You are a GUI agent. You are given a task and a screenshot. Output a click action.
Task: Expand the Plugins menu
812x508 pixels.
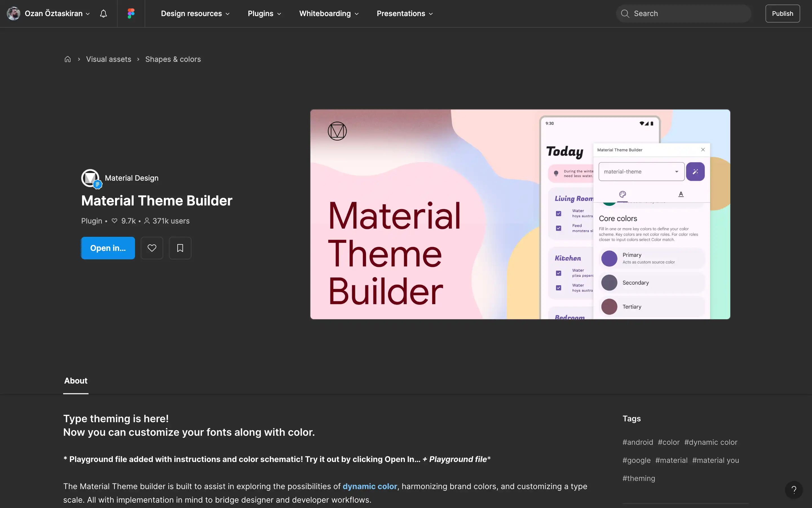pyautogui.click(x=264, y=14)
